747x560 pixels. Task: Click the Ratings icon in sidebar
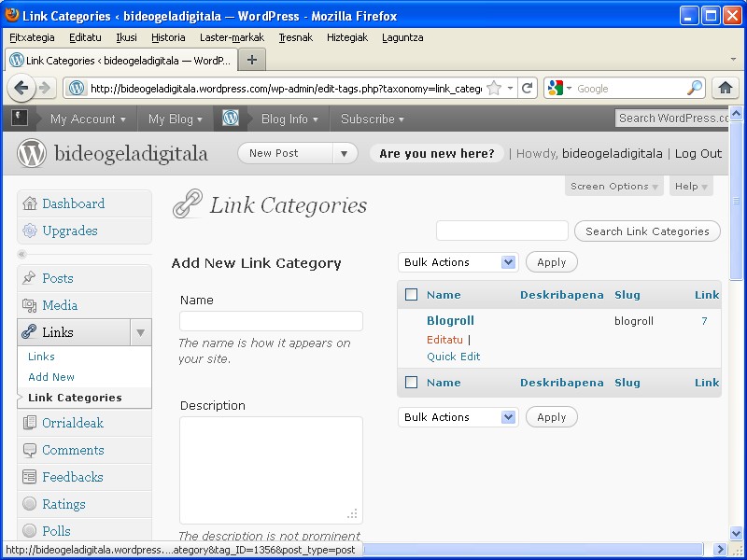[x=30, y=504]
